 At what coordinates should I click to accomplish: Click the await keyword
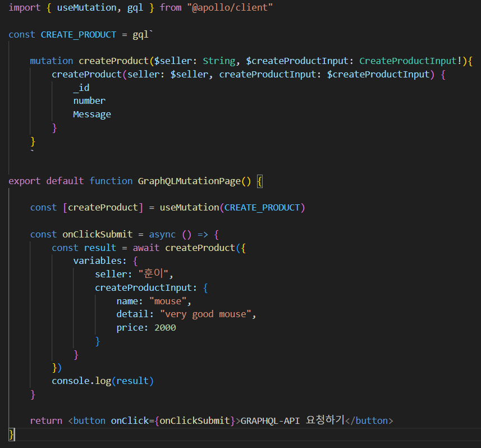146,248
